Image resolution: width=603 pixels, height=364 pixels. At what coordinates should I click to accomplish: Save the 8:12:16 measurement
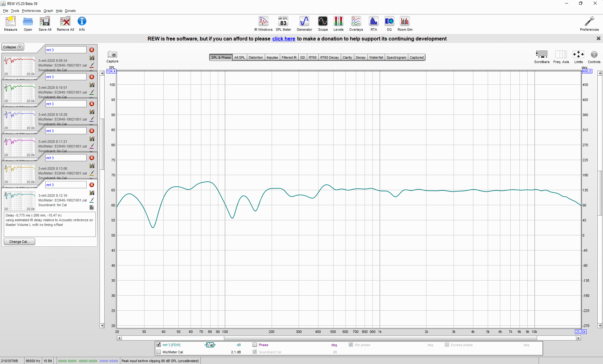[x=92, y=193]
